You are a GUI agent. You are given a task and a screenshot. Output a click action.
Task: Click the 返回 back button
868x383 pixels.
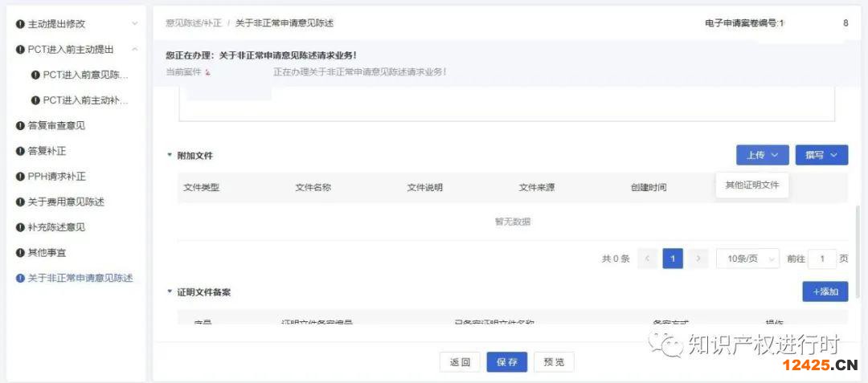pyautogui.click(x=460, y=362)
